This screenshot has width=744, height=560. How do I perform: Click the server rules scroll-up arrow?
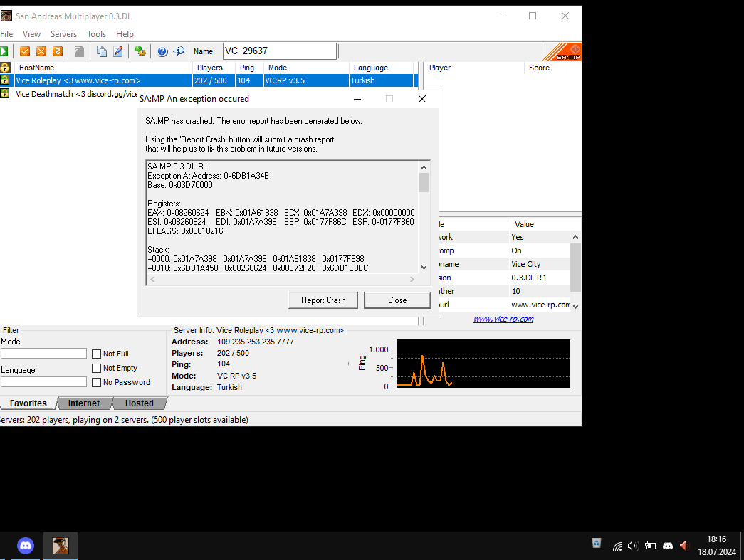click(x=575, y=237)
